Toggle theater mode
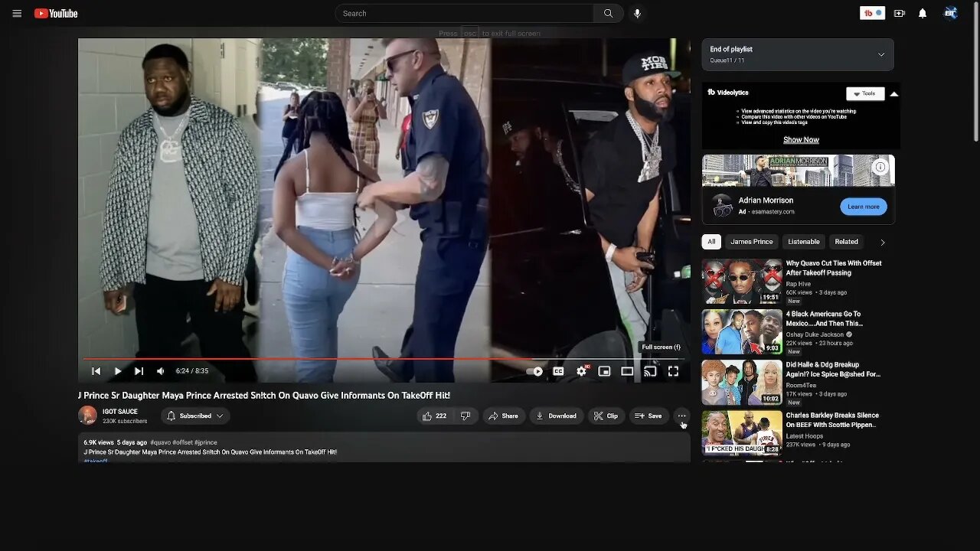The height and width of the screenshot is (551, 980). click(x=627, y=371)
